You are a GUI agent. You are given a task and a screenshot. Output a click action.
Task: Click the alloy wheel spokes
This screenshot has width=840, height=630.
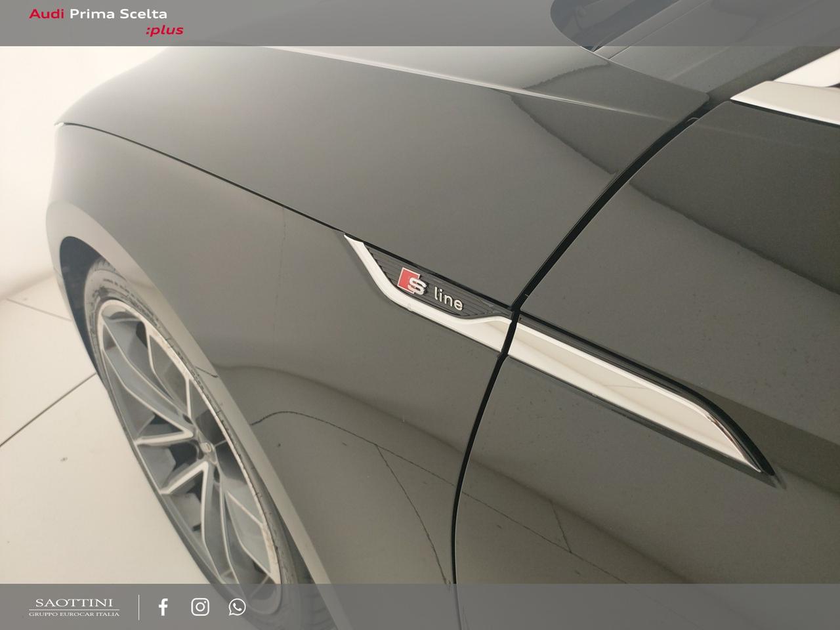coord(164,407)
